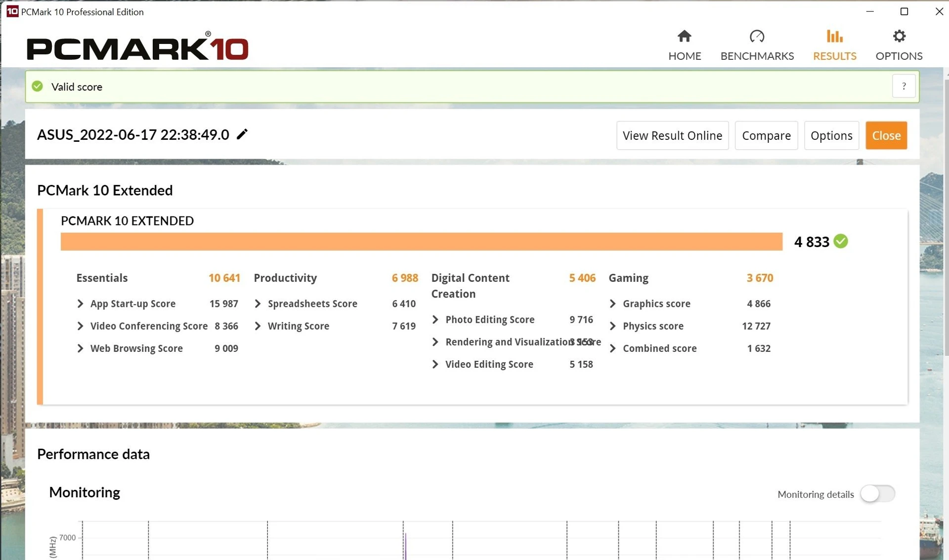
Task: Click the Essentials heading
Action: point(102,278)
